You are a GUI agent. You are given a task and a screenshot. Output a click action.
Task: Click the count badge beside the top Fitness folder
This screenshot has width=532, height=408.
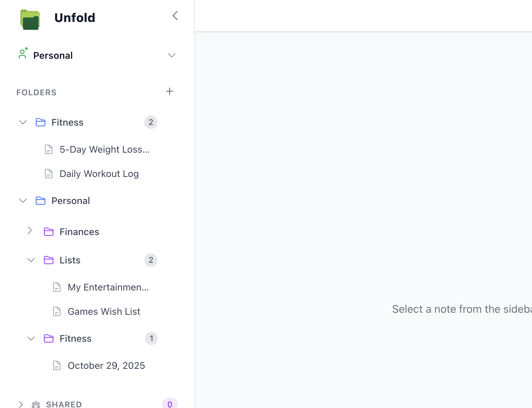[x=151, y=122]
